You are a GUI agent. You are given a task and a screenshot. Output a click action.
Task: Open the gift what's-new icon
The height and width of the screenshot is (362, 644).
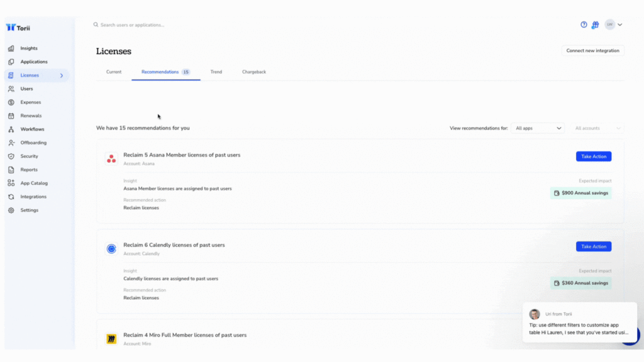tap(595, 25)
